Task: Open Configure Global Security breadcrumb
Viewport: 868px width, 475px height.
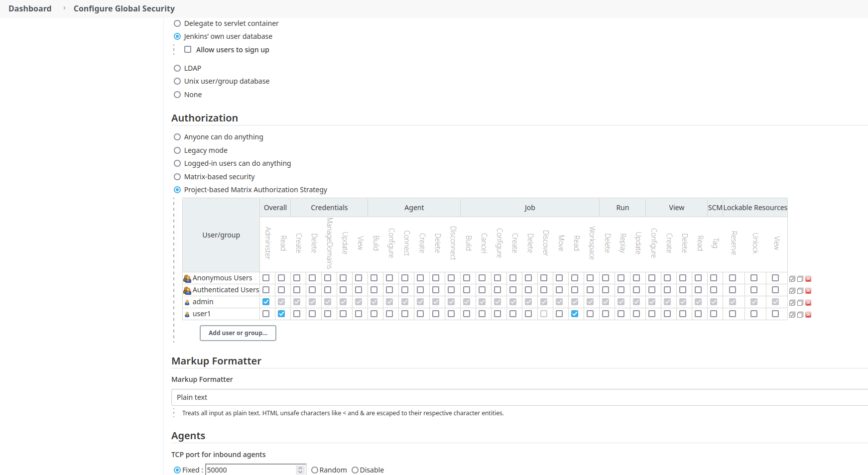Action: [124, 8]
